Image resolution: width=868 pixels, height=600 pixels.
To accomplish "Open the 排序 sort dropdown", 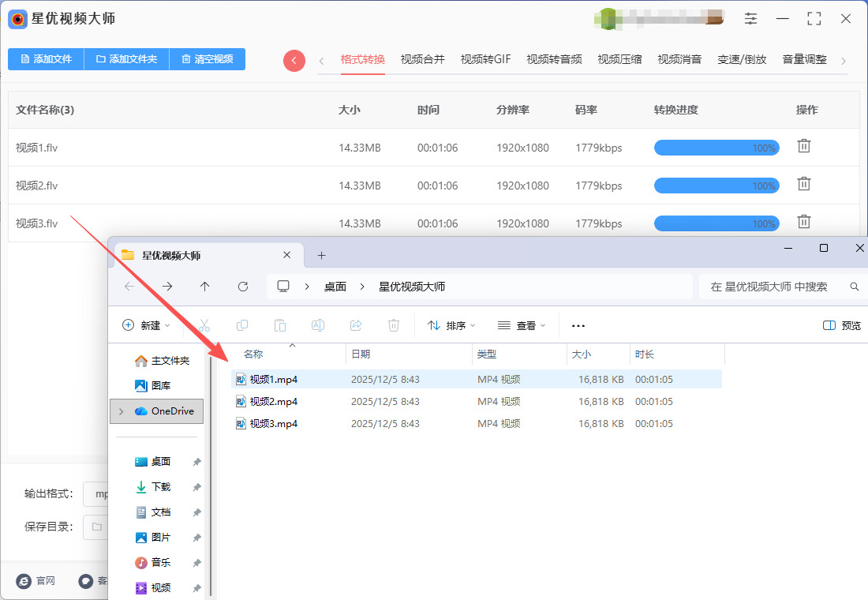I will coord(451,325).
